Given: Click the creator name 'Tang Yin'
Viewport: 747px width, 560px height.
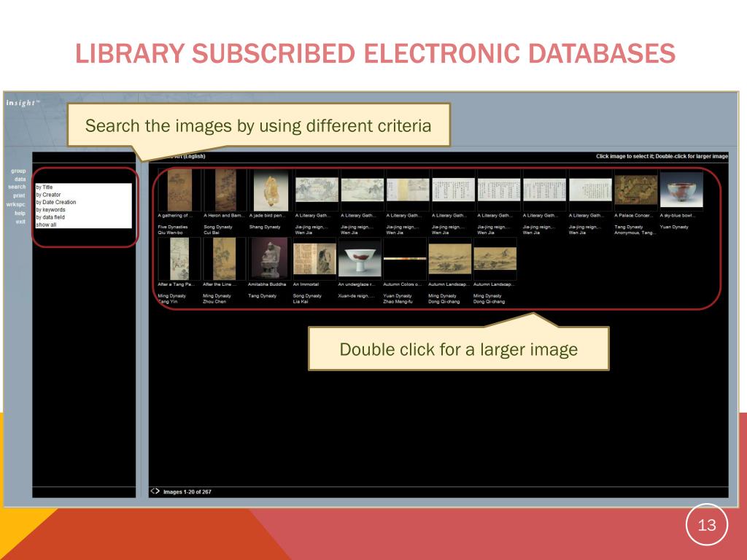Looking at the screenshot, I should click(167, 301).
